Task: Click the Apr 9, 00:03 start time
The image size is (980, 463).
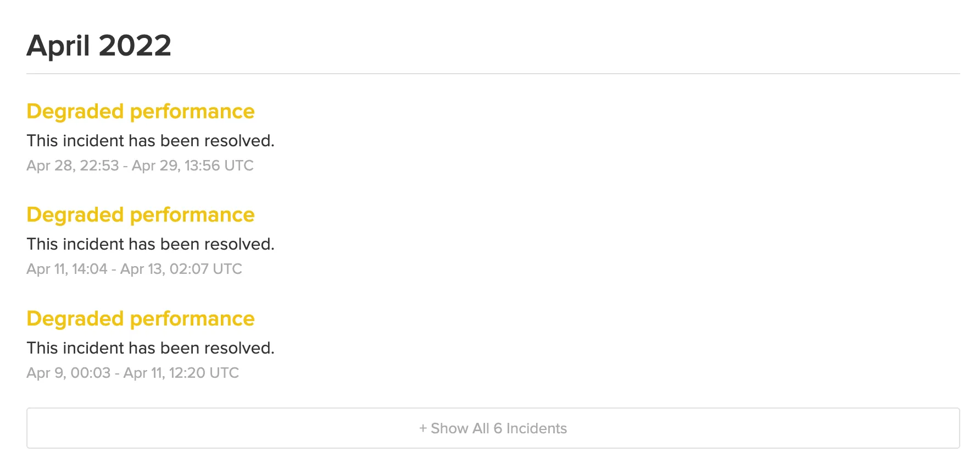Action: 69,373
